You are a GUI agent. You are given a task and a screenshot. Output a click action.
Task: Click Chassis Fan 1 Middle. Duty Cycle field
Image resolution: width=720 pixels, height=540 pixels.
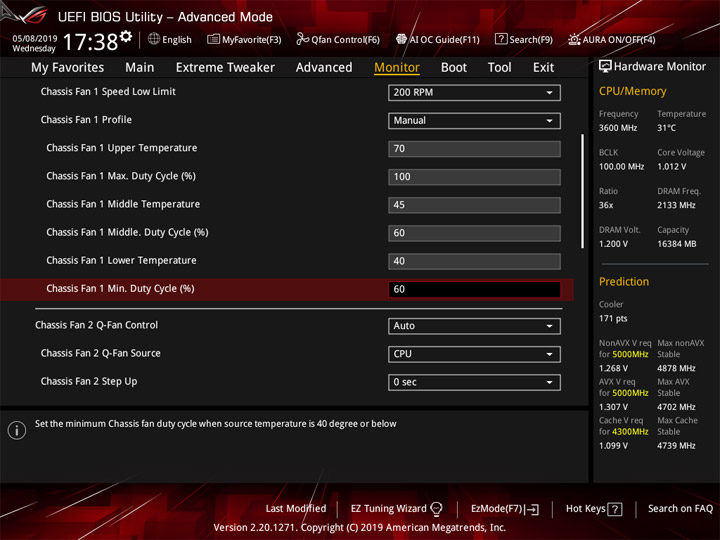(x=474, y=233)
